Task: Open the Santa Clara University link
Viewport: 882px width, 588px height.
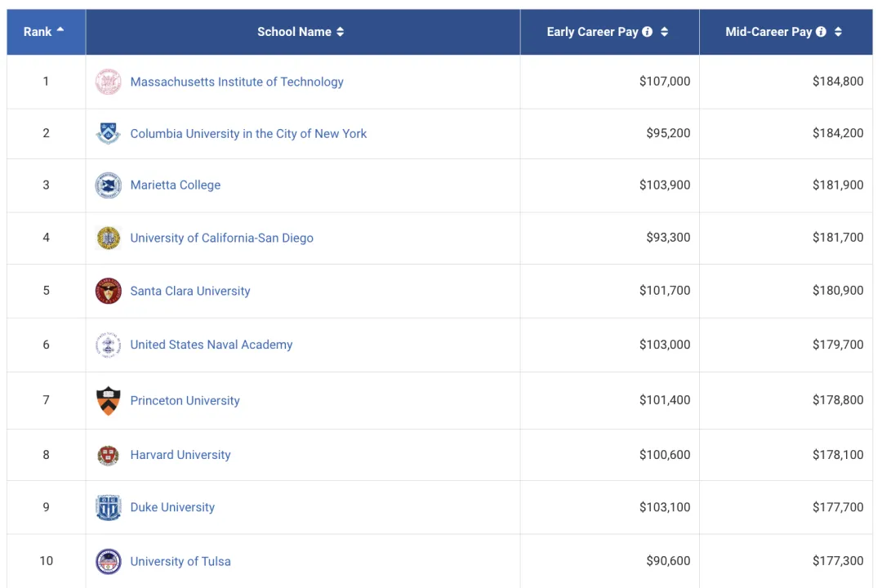Action: [x=190, y=291]
